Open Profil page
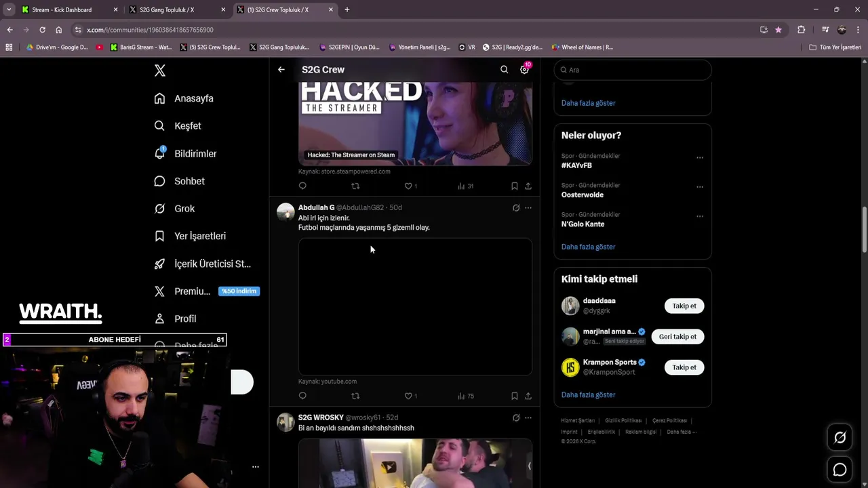 [x=175, y=319]
